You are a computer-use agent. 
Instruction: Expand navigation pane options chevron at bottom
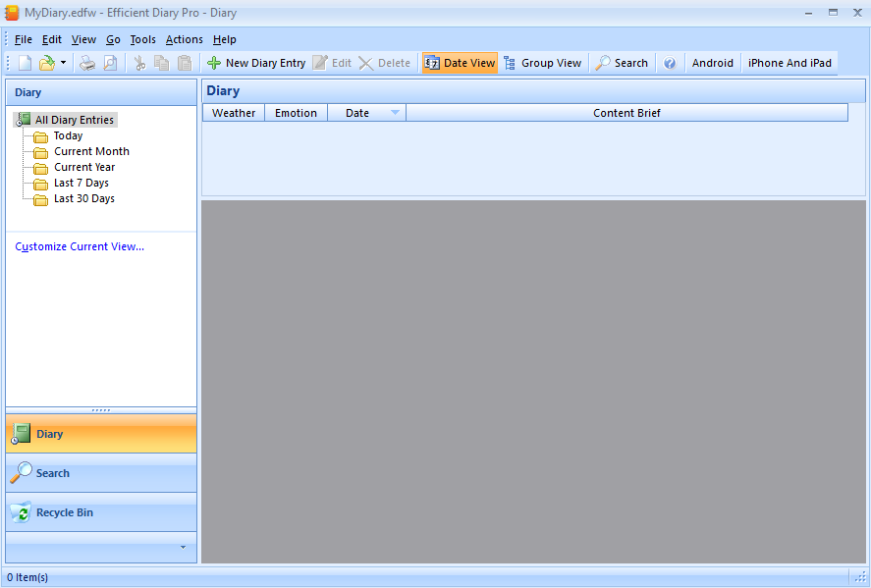coord(184,548)
